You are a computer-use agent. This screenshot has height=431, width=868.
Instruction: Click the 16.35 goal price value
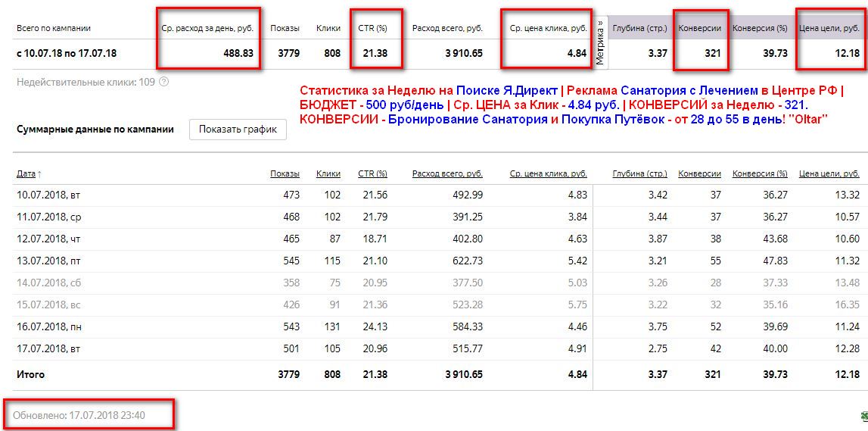coord(848,305)
